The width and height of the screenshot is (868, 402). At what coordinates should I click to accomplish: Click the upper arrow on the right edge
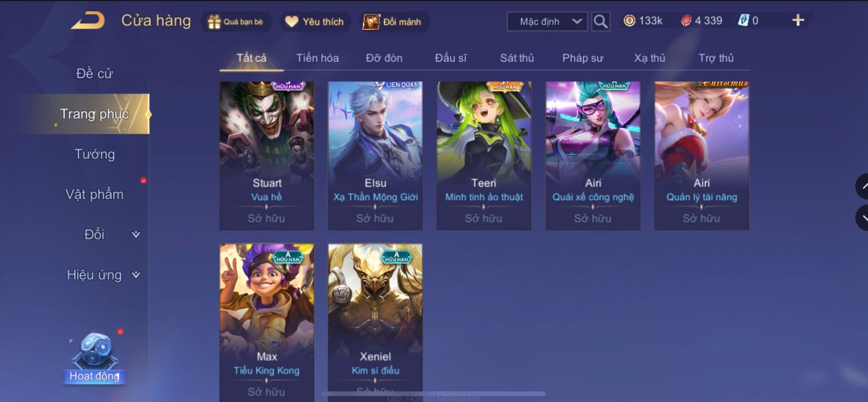click(862, 186)
